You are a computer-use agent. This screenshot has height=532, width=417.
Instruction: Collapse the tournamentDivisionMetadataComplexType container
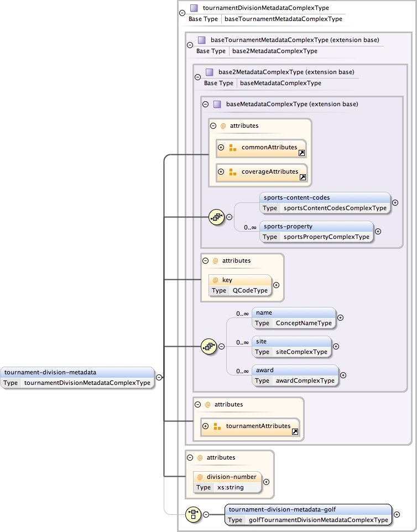pyautogui.click(x=182, y=13)
